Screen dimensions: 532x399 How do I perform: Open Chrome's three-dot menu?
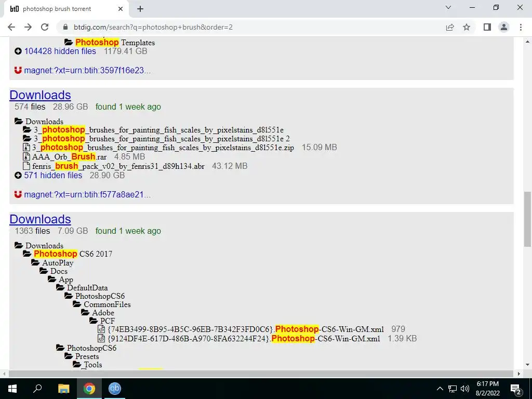point(521,27)
